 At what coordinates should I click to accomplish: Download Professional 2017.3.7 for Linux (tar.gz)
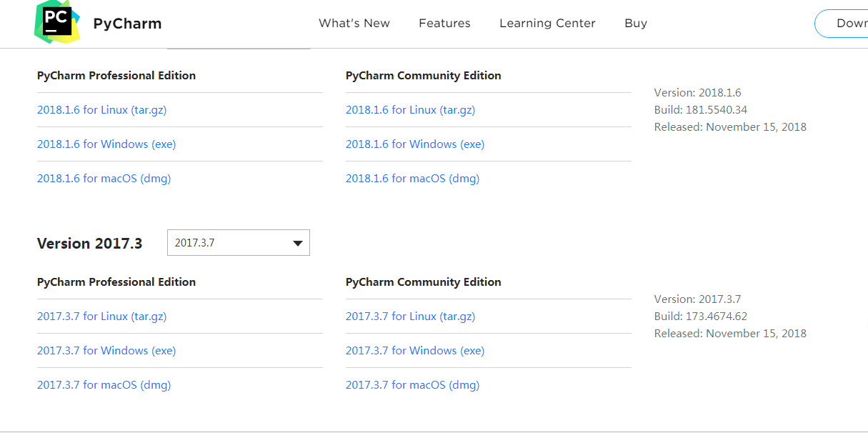(x=101, y=317)
